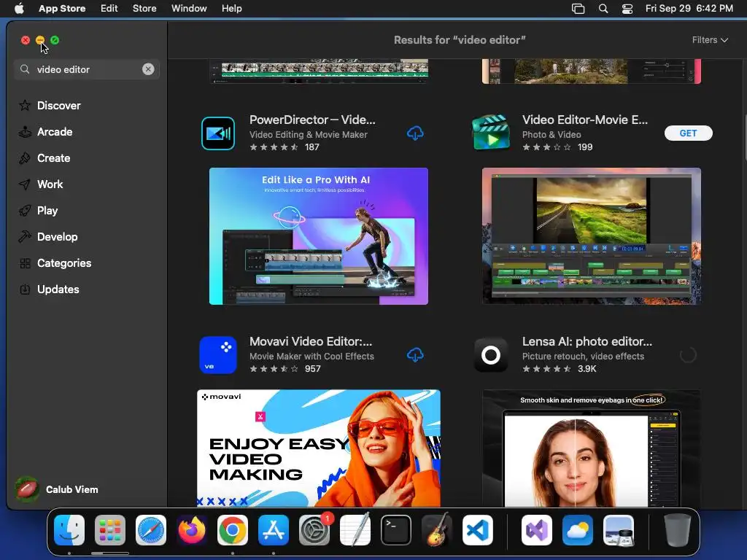Launch Firefox from the Dock
The image size is (747, 560).
(192, 530)
